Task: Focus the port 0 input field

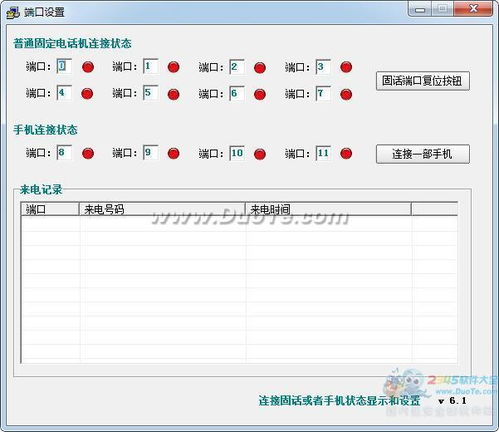Action: (64, 66)
